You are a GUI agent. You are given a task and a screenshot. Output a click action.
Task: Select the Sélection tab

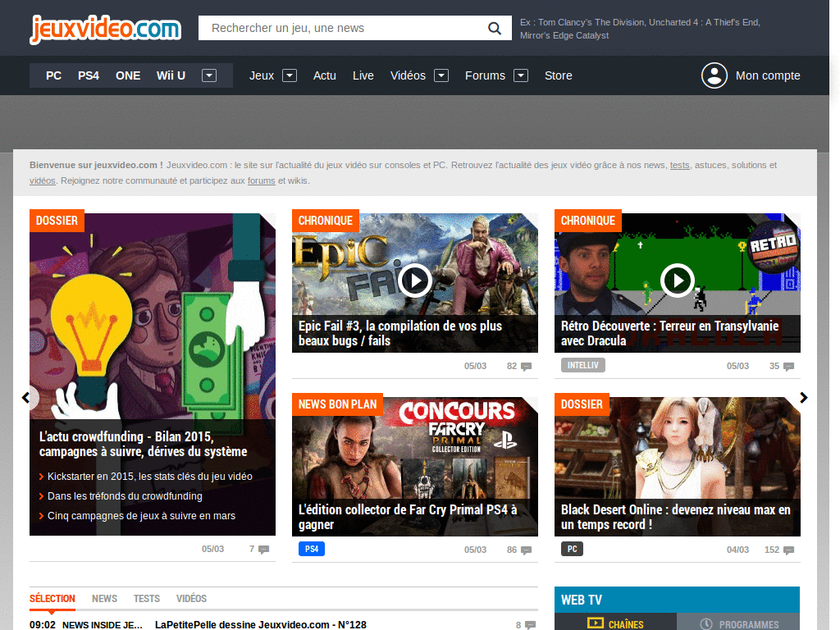[x=52, y=598]
